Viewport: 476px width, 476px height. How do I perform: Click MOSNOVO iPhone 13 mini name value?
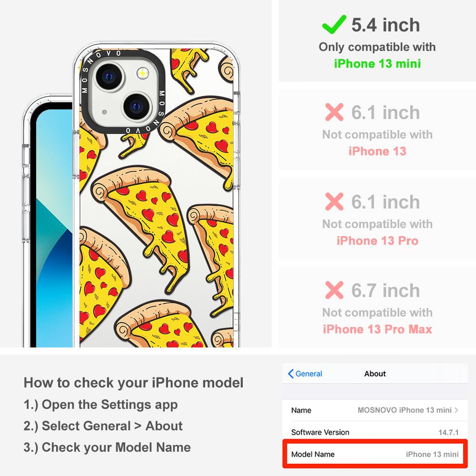(404, 410)
